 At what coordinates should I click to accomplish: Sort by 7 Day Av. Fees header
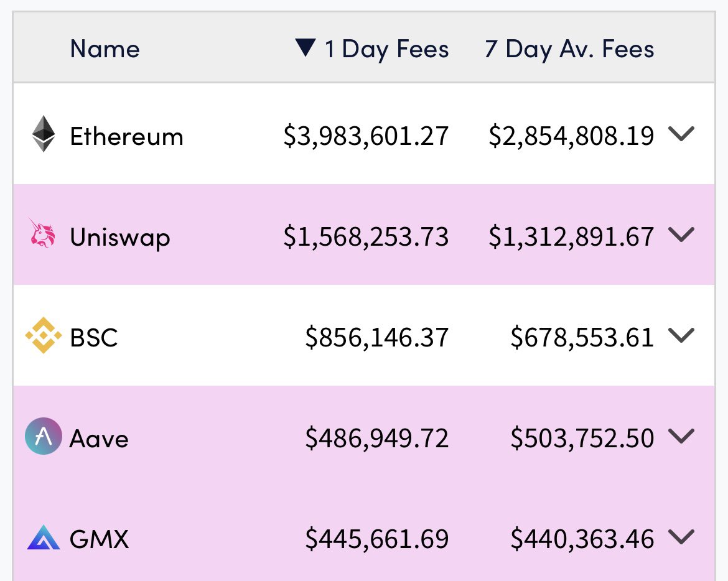point(570,50)
